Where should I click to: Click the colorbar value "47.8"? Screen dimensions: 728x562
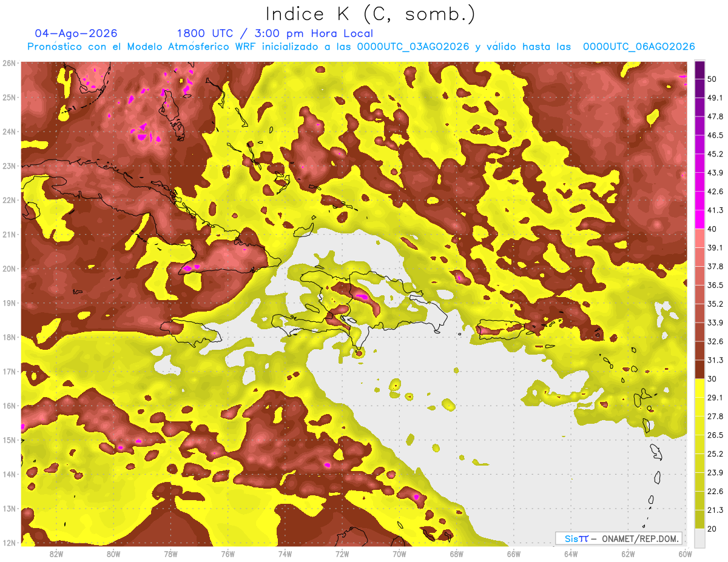click(x=715, y=116)
